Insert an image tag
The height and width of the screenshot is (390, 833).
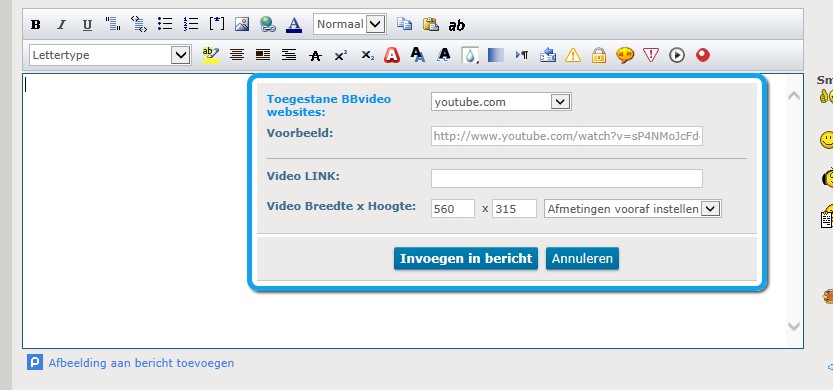242,24
